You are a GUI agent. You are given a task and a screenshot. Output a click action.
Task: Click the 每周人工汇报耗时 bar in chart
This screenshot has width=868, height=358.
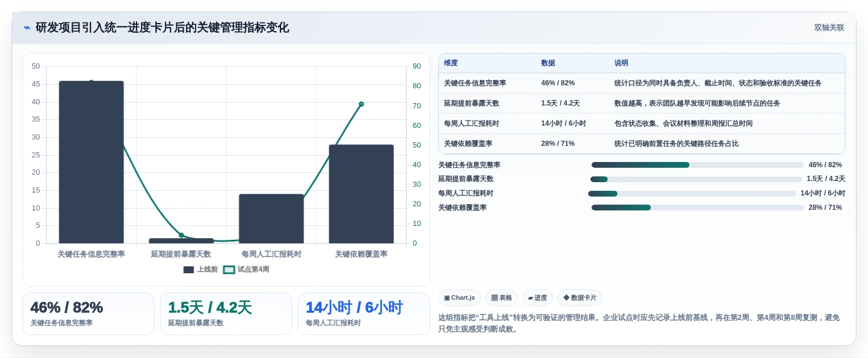(x=271, y=218)
